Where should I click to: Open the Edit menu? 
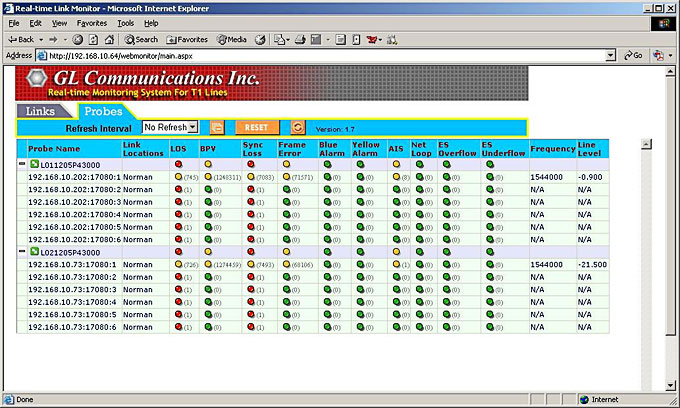point(36,23)
